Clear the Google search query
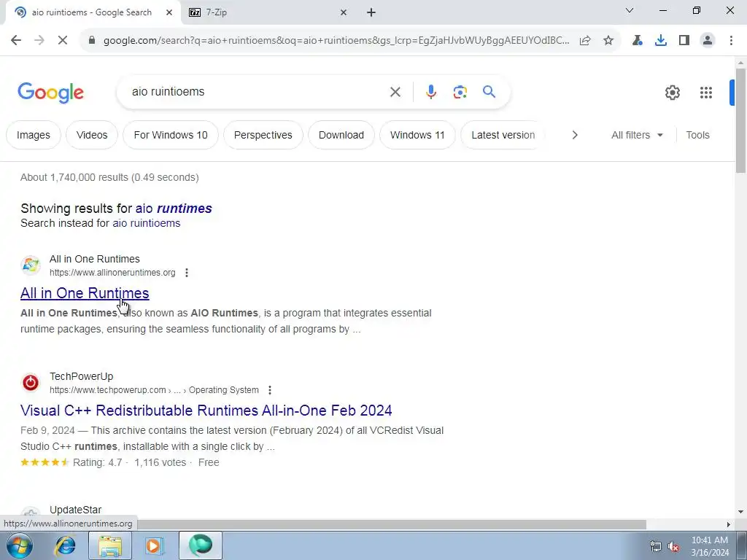 [395, 92]
